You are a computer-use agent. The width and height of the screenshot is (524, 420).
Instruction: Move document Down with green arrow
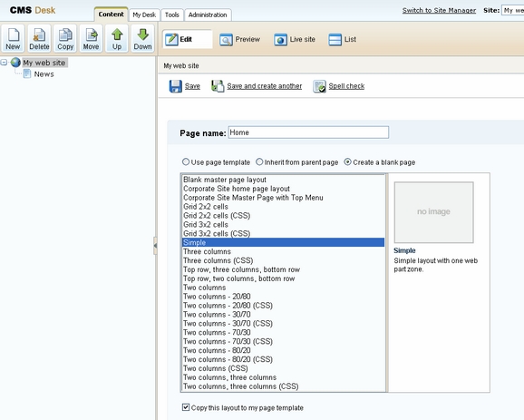point(142,38)
